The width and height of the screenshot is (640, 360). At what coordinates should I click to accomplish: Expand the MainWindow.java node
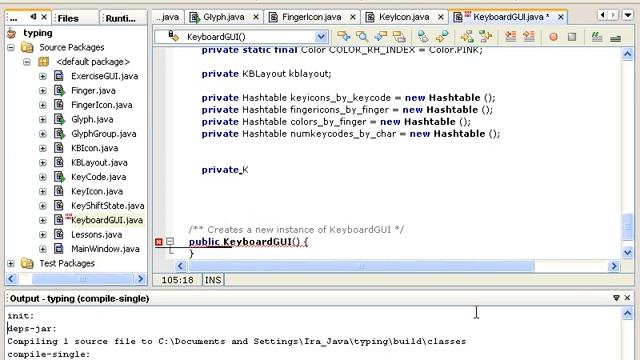(x=42, y=249)
